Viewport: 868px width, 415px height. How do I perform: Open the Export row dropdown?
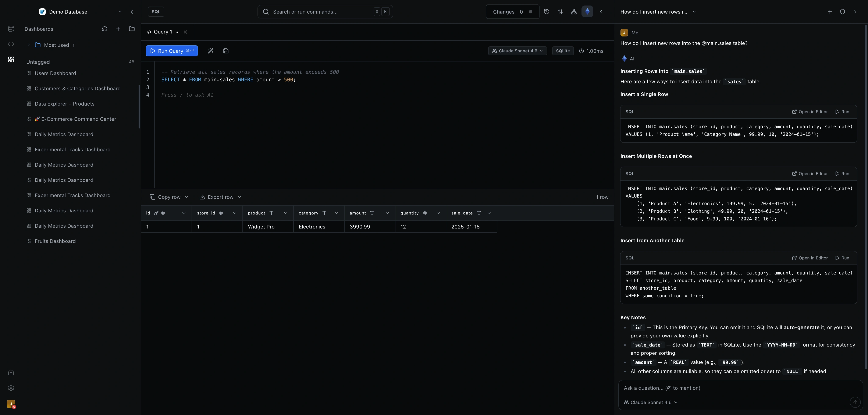[220, 197]
